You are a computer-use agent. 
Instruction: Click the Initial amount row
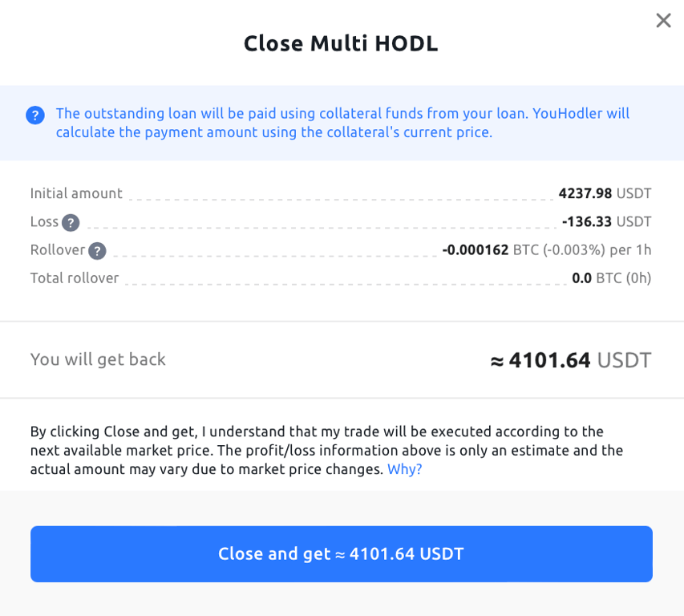tap(76, 193)
